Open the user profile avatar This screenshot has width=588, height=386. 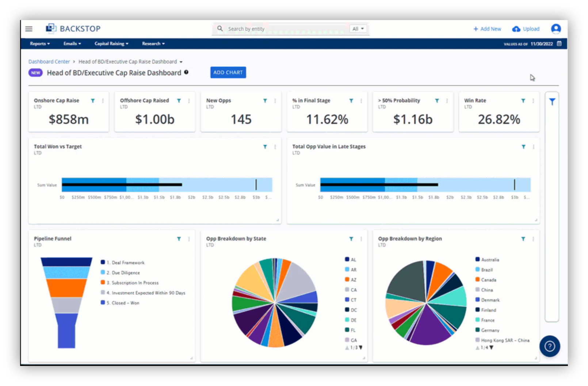[x=556, y=29]
